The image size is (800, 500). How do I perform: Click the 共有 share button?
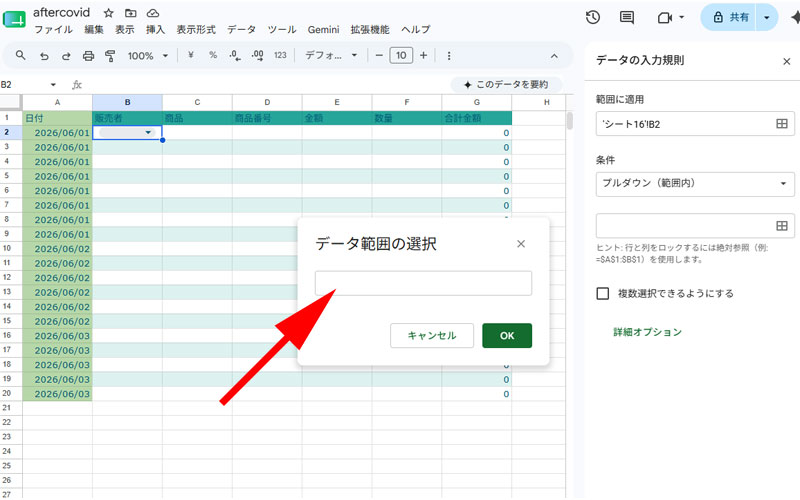730,17
